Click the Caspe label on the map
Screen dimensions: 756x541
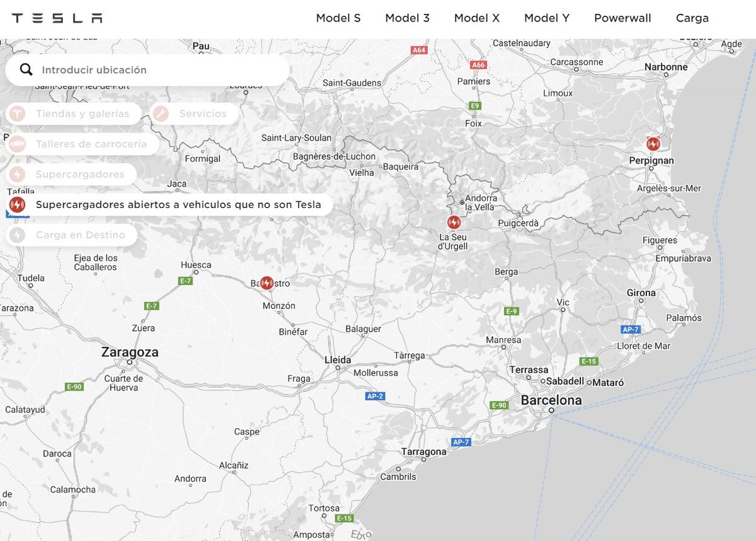[246, 432]
